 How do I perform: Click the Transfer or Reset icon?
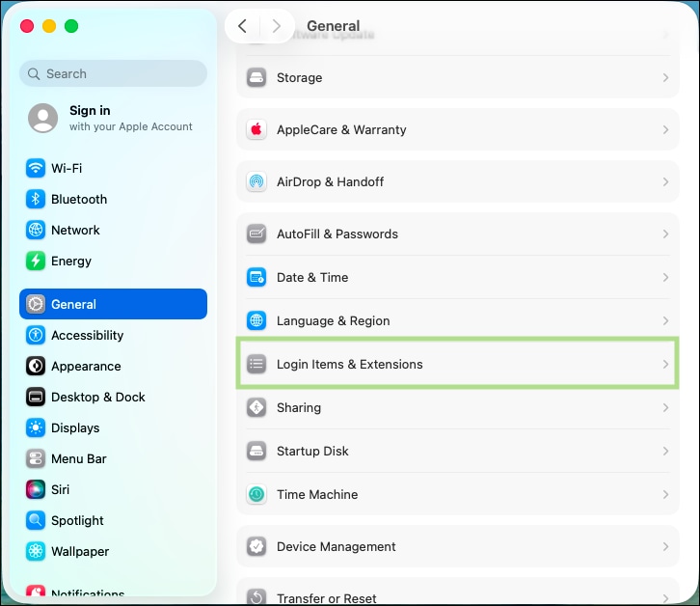(256, 596)
